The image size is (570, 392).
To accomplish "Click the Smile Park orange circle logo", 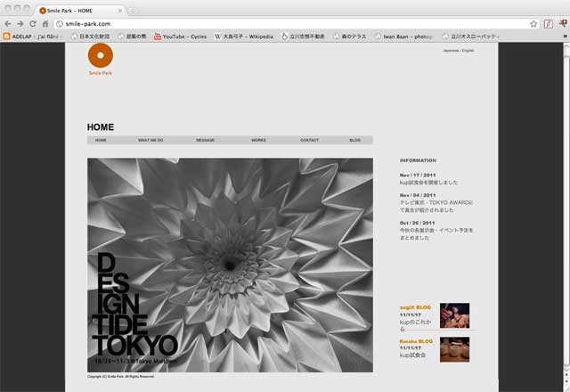I will coord(101,55).
